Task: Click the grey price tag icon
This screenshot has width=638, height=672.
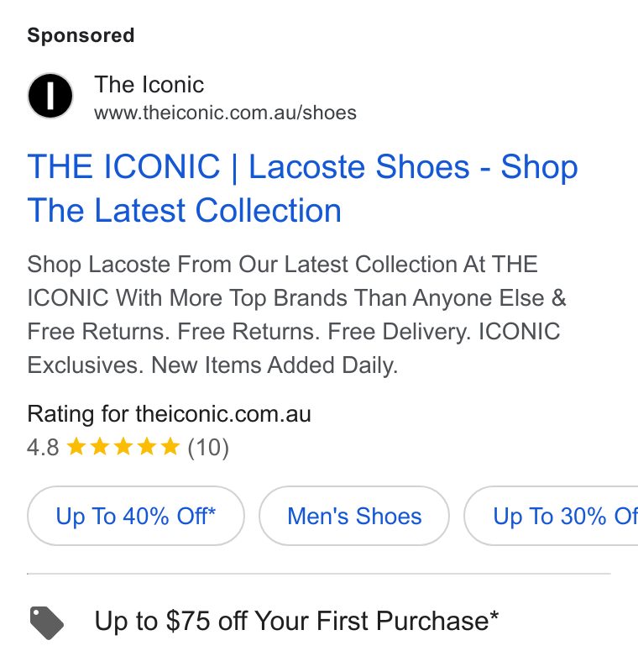Action: 47,622
